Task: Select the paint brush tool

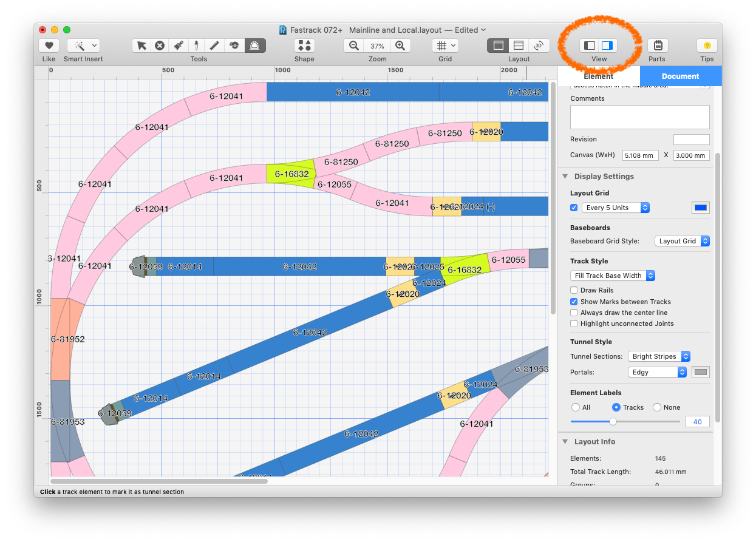Action: [x=179, y=46]
